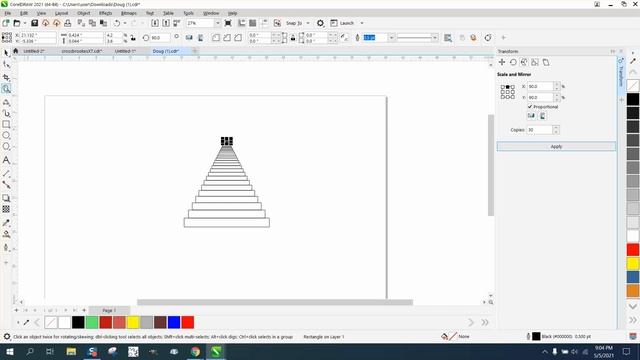Open the zoom level dropdown
The width and height of the screenshot is (640, 360).
(217, 23)
